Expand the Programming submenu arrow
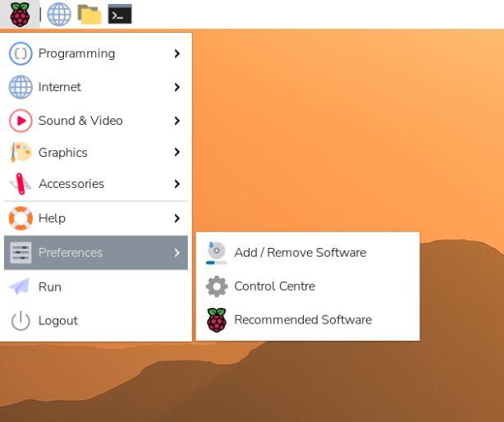The image size is (504, 422). [x=176, y=53]
